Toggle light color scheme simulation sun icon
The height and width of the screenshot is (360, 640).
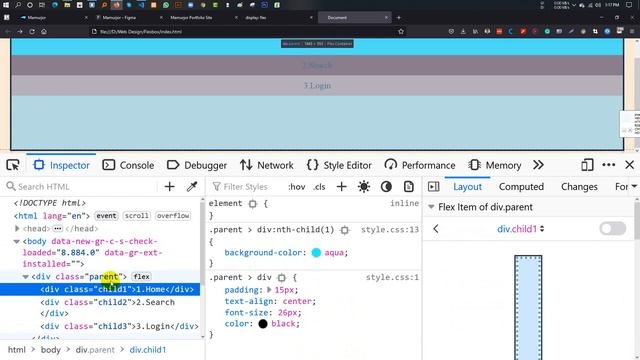click(364, 187)
